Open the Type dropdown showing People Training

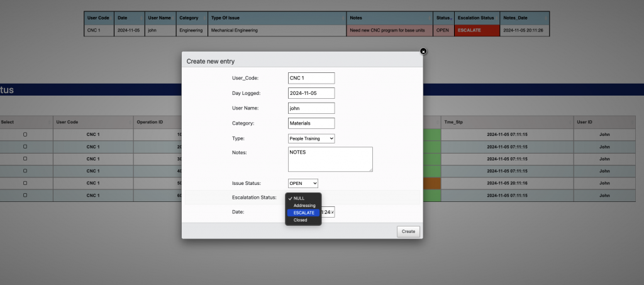[311, 138]
